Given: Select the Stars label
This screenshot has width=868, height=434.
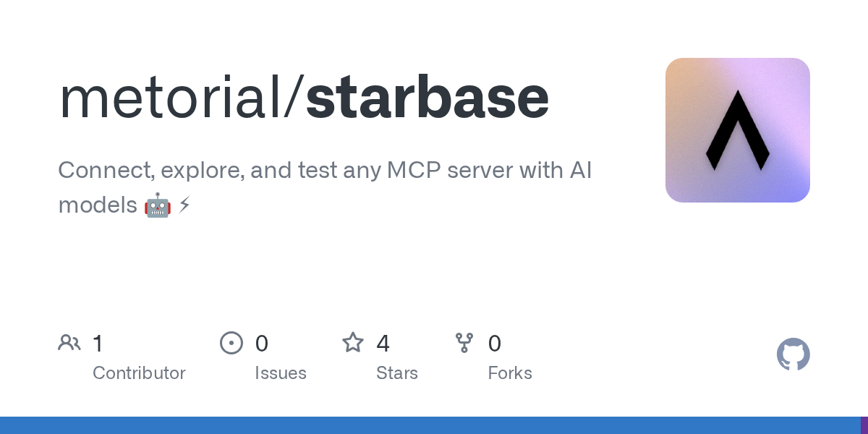Looking at the screenshot, I should 397,373.
